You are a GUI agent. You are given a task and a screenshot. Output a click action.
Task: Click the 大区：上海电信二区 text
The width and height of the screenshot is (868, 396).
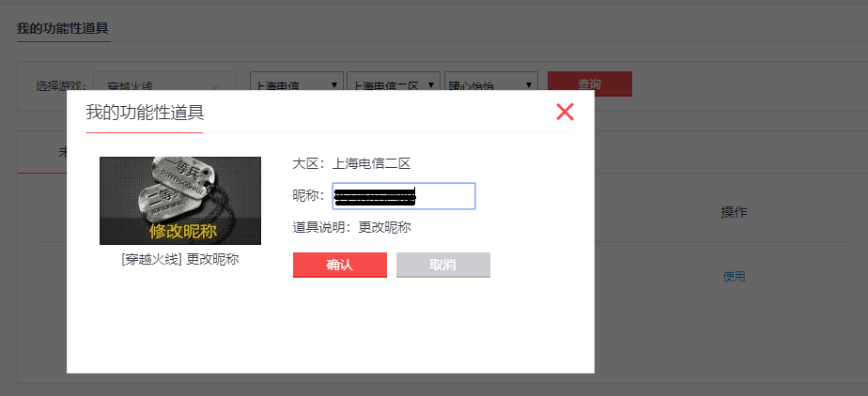351,163
